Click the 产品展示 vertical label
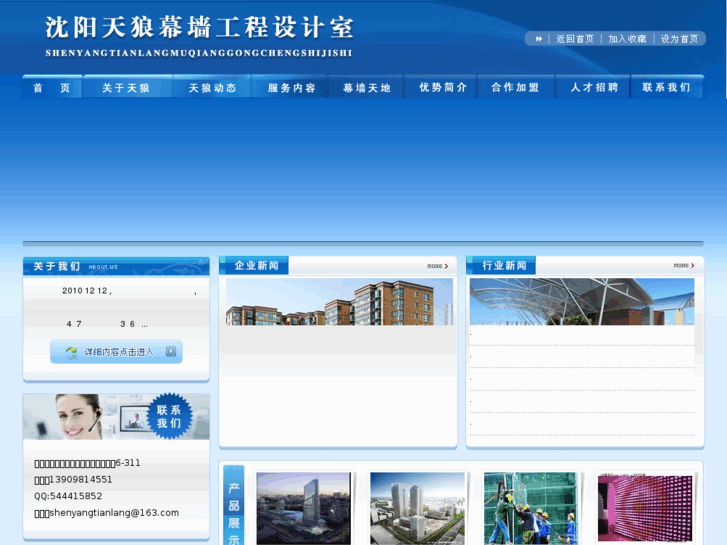Image resolution: width=727 pixels, height=545 pixels. coord(234,506)
